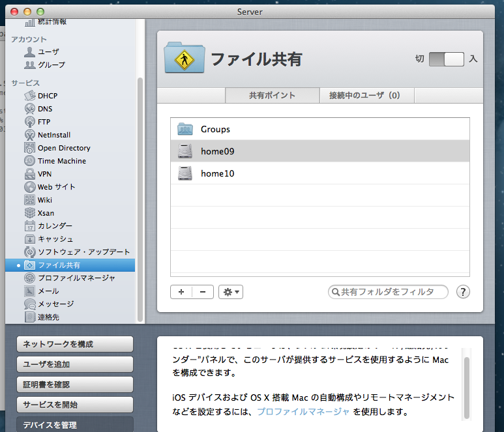Select the Wiki service icon
This screenshot has height=432, width=504.
tap(29, 200)
